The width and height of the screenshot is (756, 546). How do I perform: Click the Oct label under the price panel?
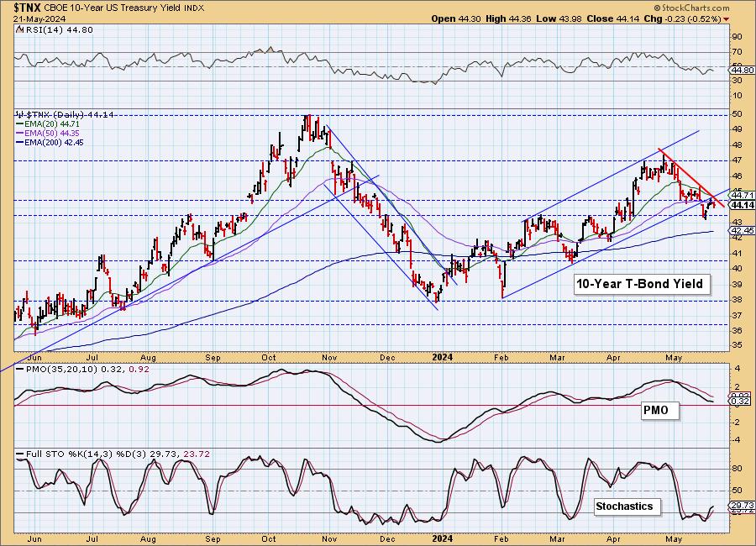(x=268, y=358)
